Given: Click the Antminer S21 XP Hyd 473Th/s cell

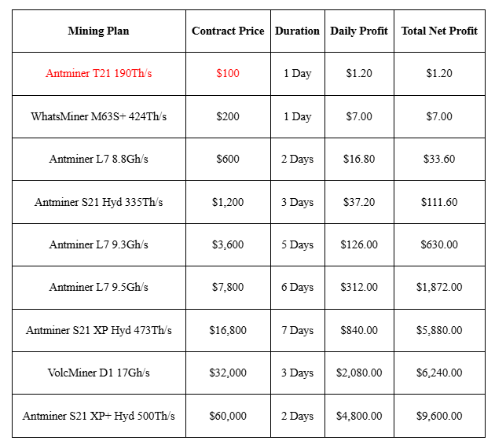Looking at the screenshot, I should click(x=98, y=330).
